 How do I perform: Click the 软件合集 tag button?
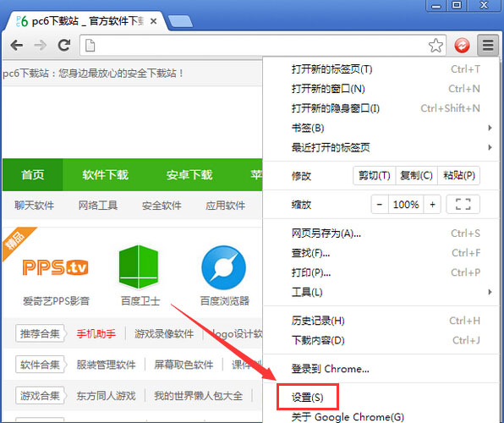click(x=41, y=365)
